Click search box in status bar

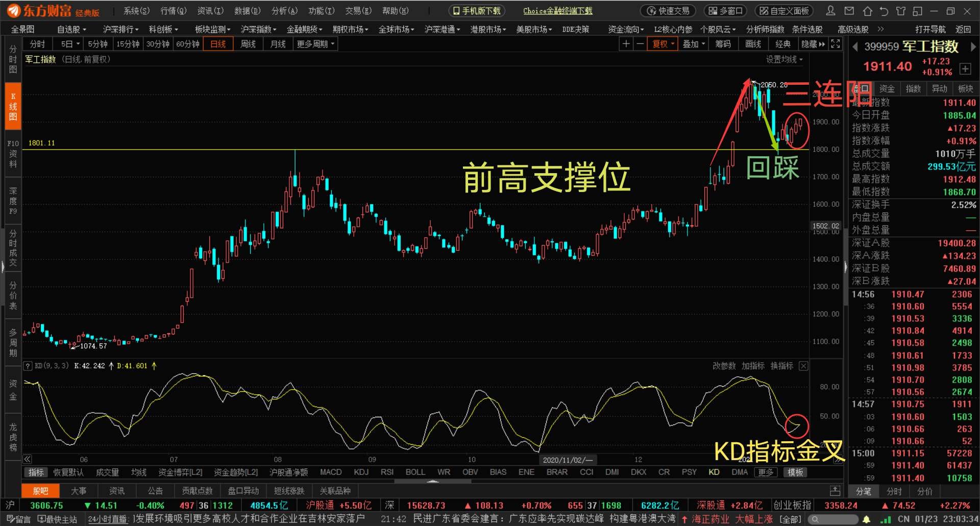tap(833, 519)
